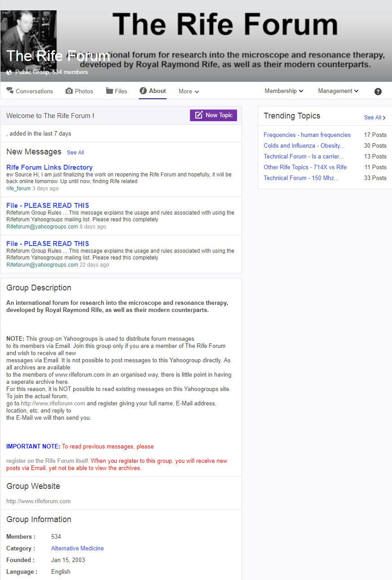The width and height of the screenshot is (392, 580).
Task: Click Rifeforum@yahoogroups.com sender from 22 days ago
Action: pos(42,265)
